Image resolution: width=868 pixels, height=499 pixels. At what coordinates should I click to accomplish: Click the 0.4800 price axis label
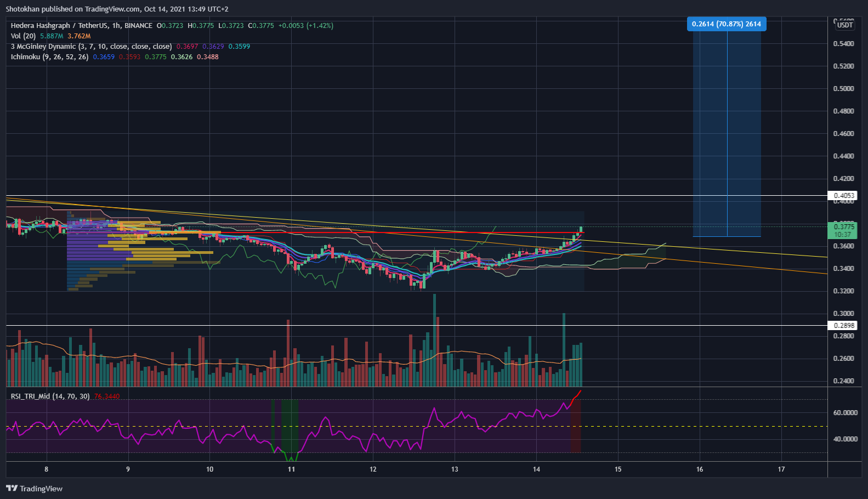coord(843,111)
